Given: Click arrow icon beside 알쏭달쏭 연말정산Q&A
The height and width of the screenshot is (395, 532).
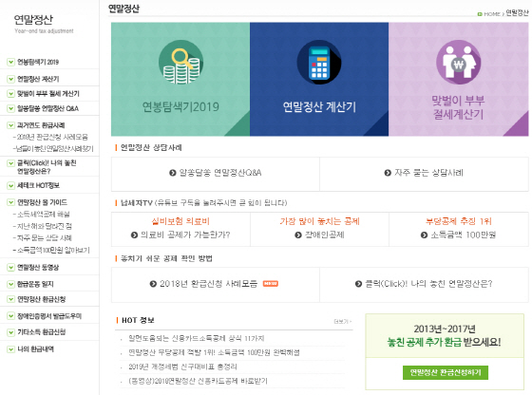Looking at the screenshot, I should click(173, 173).
